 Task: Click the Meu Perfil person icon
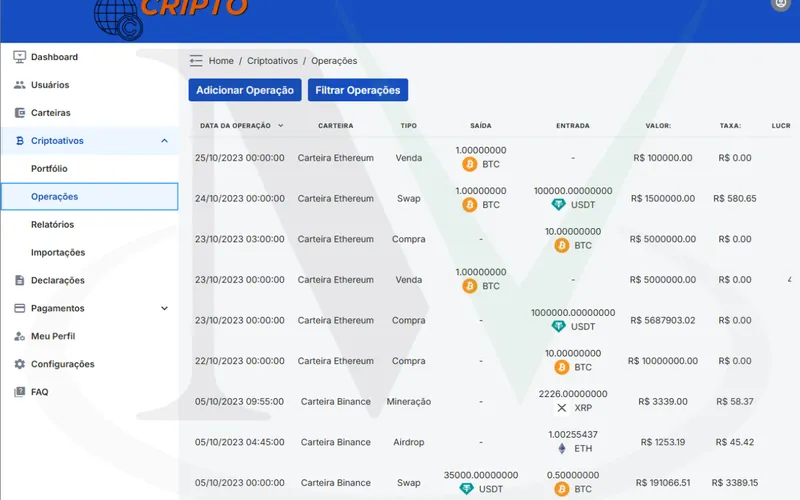pos(19,336)
